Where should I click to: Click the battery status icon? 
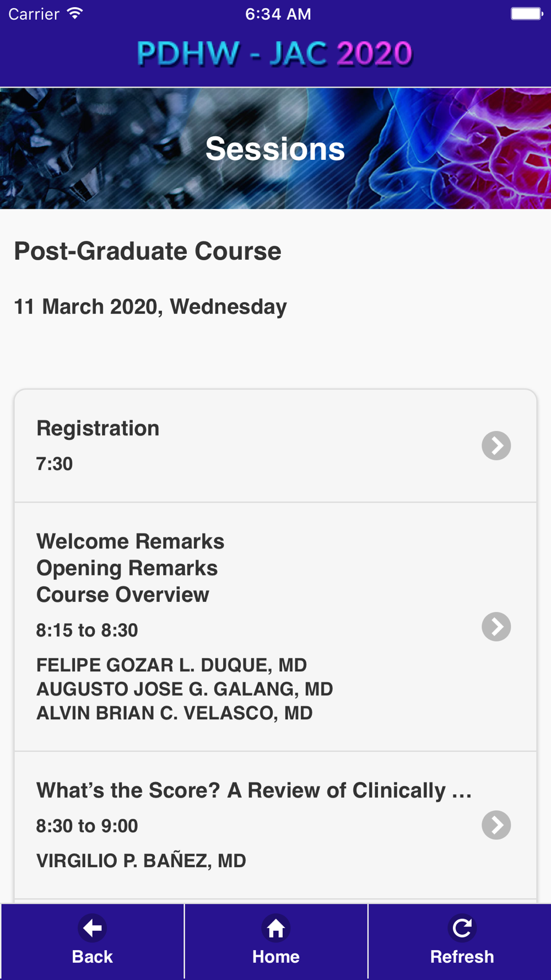click(x=527, y=13)
